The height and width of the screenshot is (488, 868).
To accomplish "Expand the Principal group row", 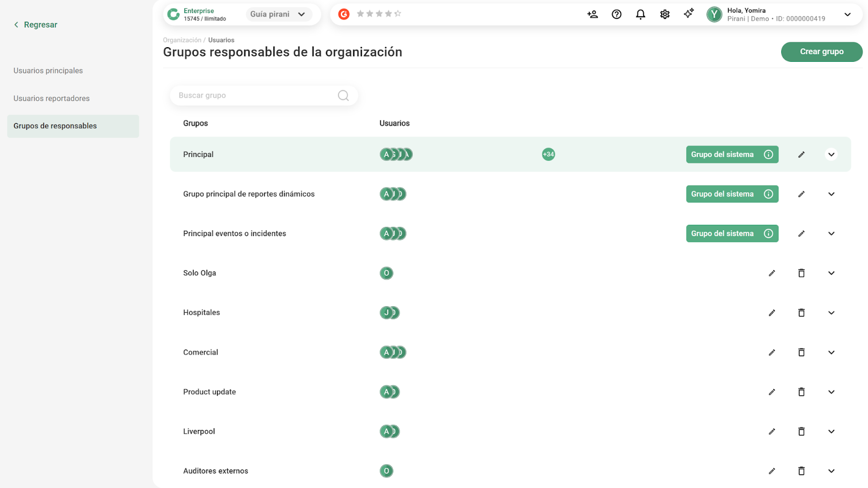I will coord(831,155).
